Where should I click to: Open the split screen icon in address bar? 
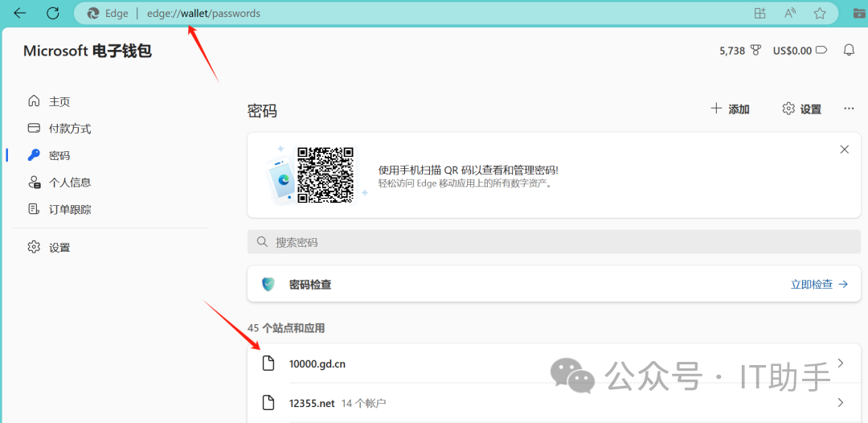(x=760, y=14)
